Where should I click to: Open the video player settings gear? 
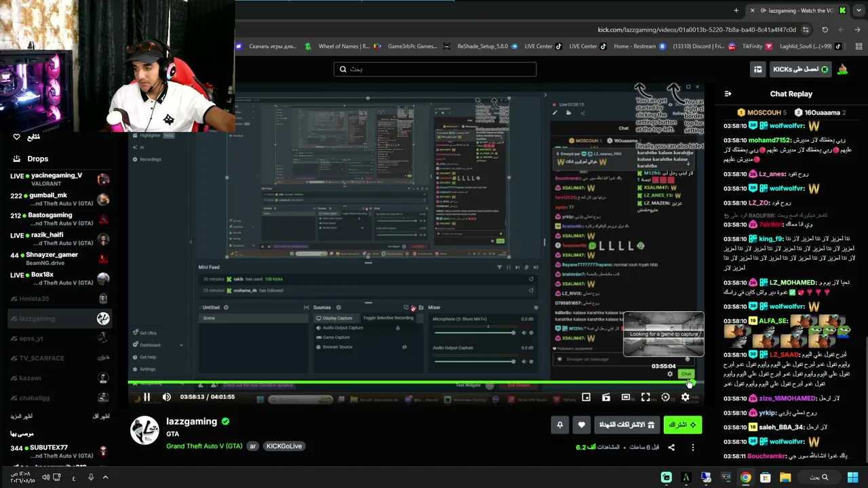pos(685,397)
